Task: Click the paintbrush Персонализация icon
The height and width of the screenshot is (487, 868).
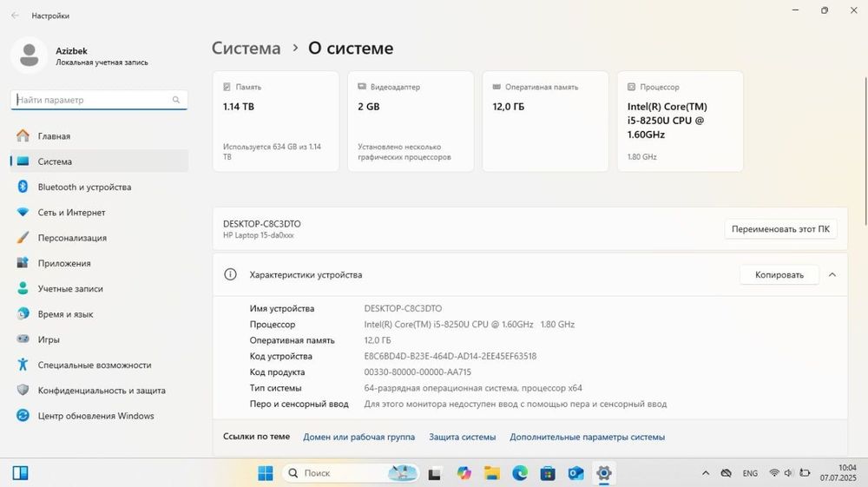Action: 23,237
